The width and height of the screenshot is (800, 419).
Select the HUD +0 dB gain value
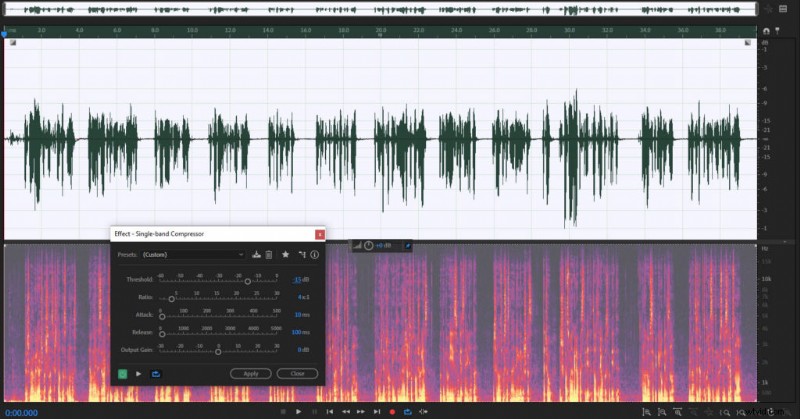point(384,245)
